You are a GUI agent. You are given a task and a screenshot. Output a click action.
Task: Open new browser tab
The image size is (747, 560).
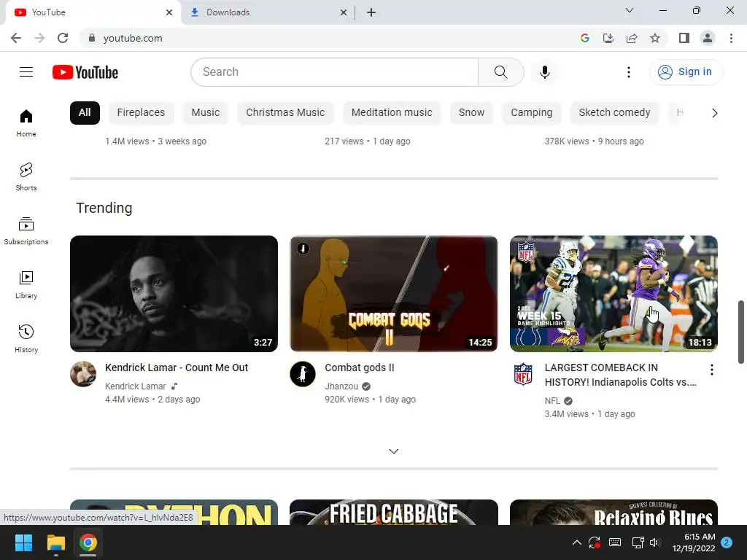pyautogui.click(x=371, y=12)
